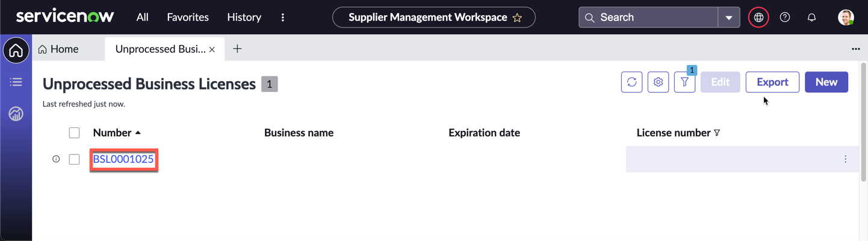
Task: Click the Home sidebar icon
Action: [x=16, y=50]
